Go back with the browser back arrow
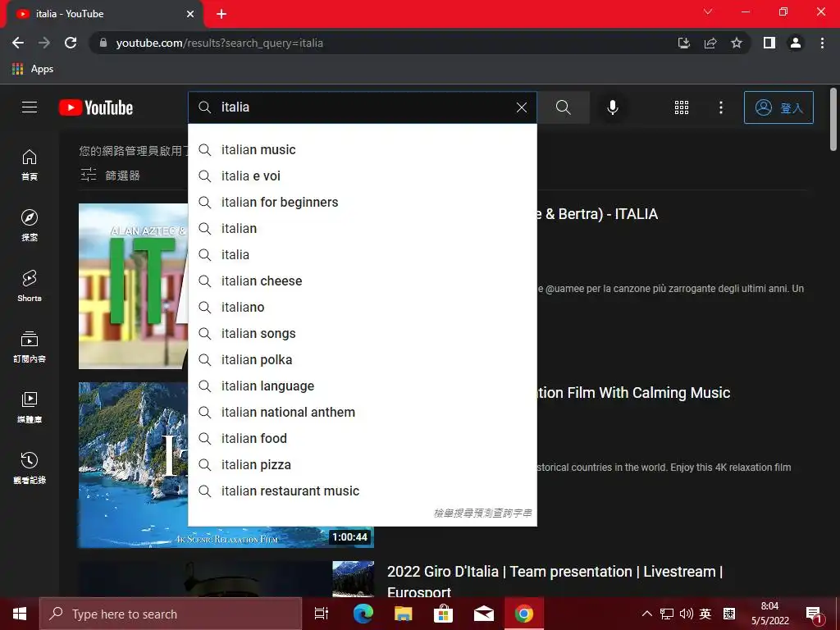 coord(18,43)
